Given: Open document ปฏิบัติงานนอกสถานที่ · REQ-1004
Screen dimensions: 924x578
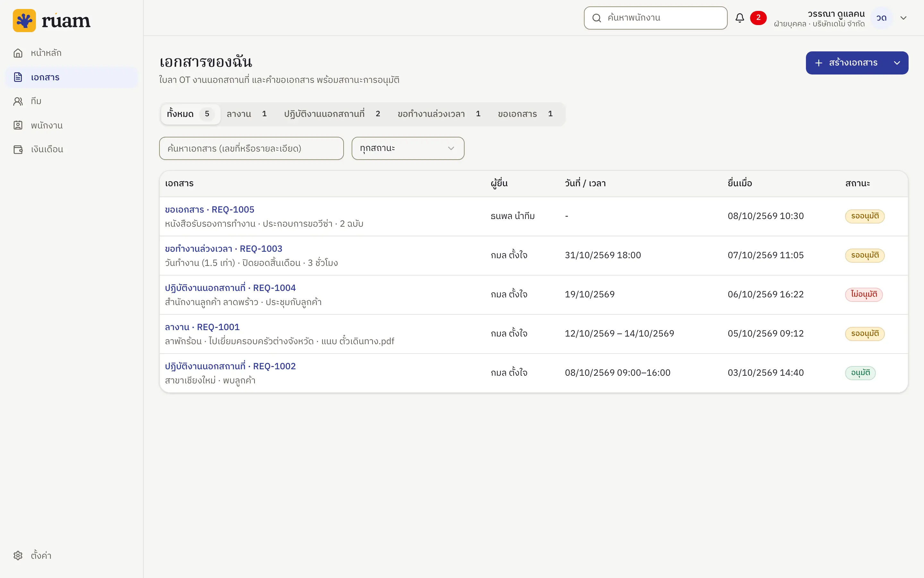Looking at the screenshot, I should (230, 288).
